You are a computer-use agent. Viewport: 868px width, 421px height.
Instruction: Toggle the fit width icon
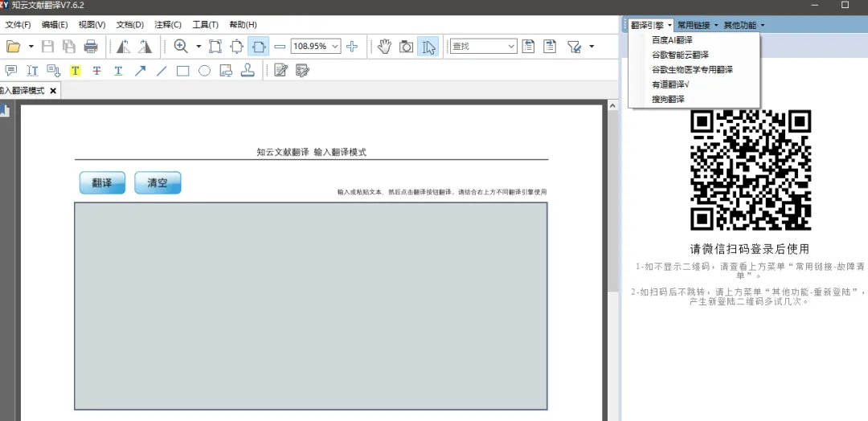click(x=259, y=47)
